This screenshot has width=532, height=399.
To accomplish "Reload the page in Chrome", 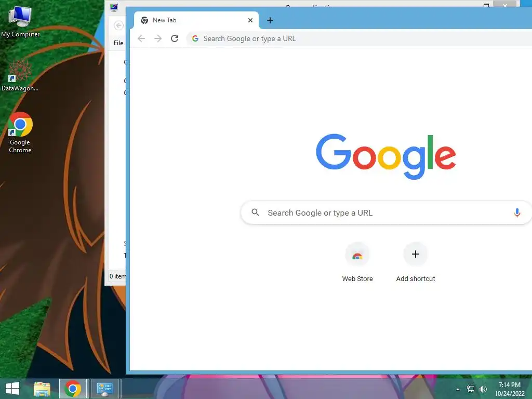I will point(175,38).
